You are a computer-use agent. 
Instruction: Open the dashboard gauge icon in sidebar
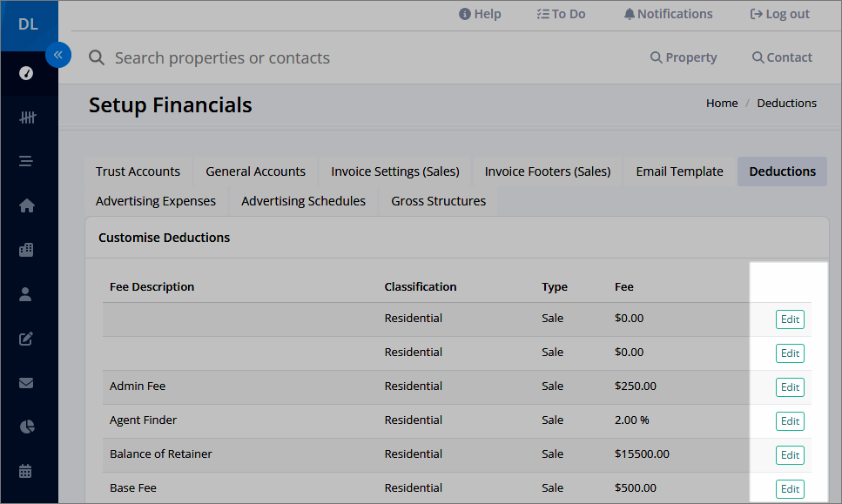[x=26, y=73]
